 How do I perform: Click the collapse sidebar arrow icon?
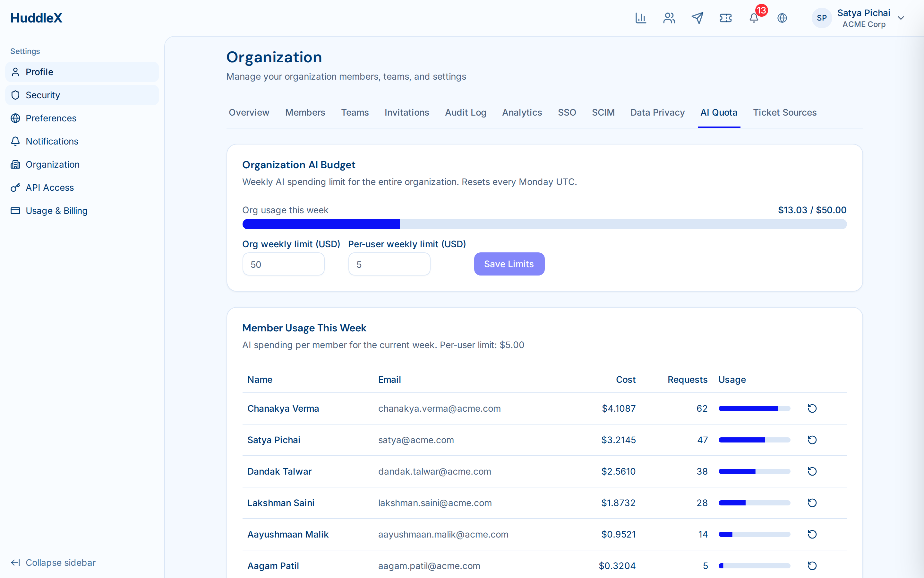pos(15,562)
